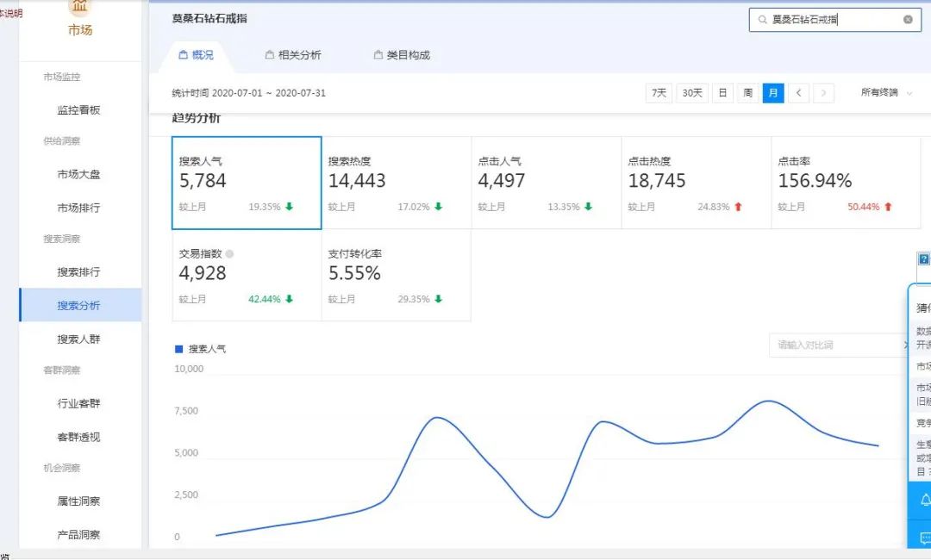Click the blue 搜索人气 legend swatch
Image resolution: width=931 pixels, height=560 pixels.
coord(178,348)
